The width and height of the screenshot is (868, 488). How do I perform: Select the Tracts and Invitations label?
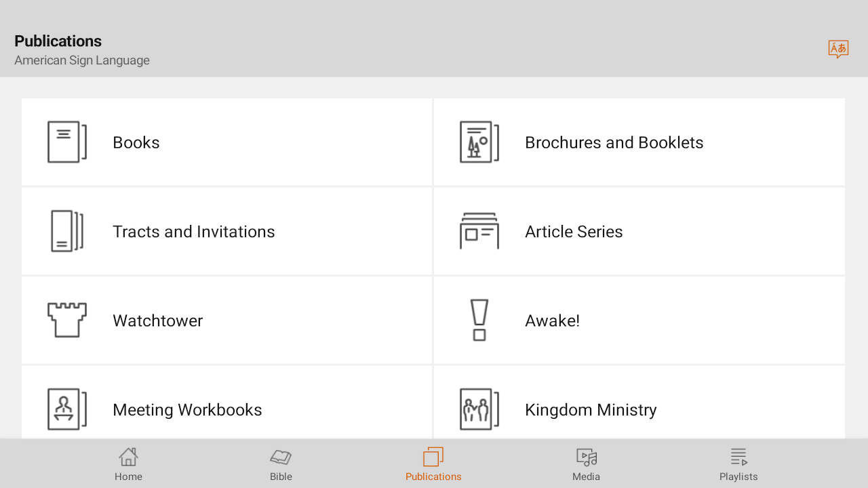click(193, 232)
